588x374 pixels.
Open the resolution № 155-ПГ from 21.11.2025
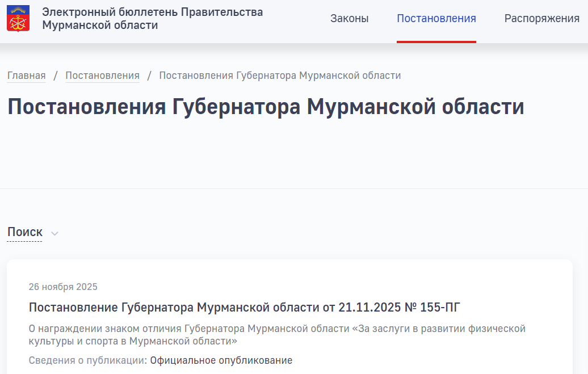[x=244, y=308]
